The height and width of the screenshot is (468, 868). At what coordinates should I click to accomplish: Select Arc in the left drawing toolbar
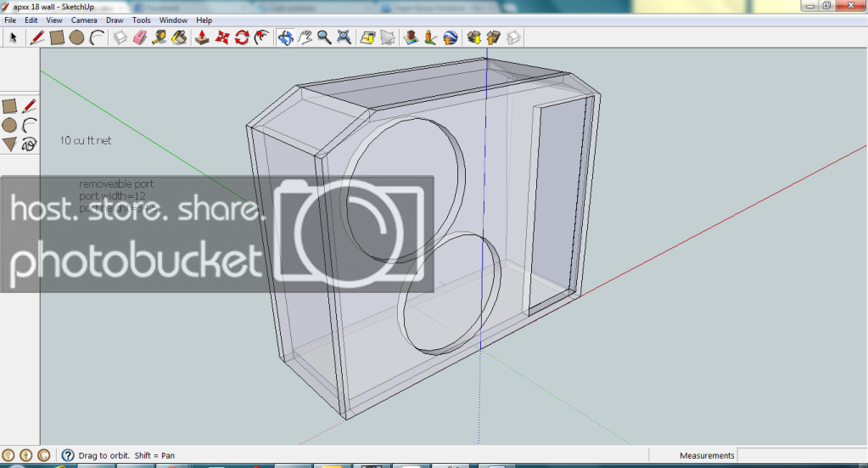click(x=30, y=125)
